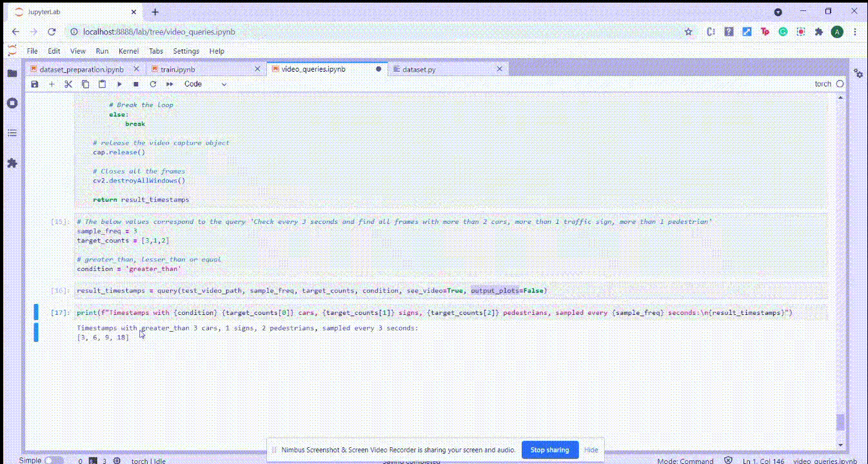Image resolution: width=868 pixels, height=464 pixels.
Task: Open the extension manager puzzle icon in sidebar
Action: 12,163
